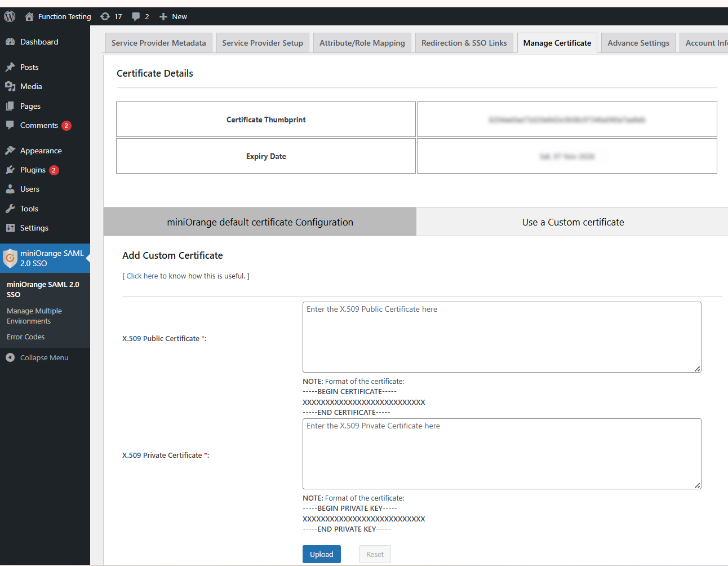Click the plus icon for New

(163, 16)
